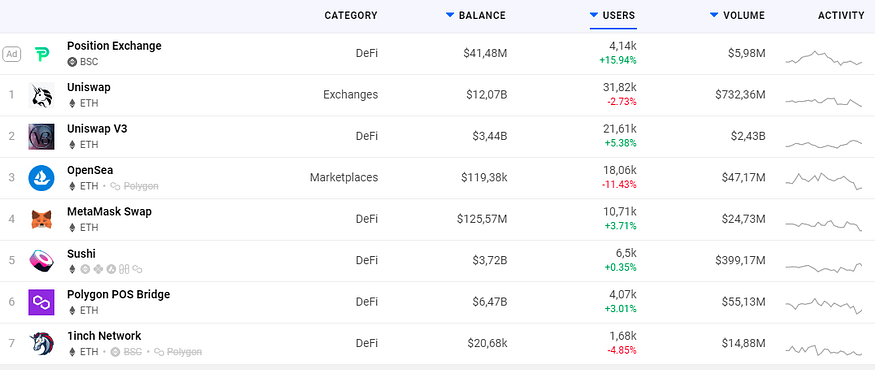This screenshot has height=370, width=875.
Task: Sort table by Users column
Action: [613, 16]
